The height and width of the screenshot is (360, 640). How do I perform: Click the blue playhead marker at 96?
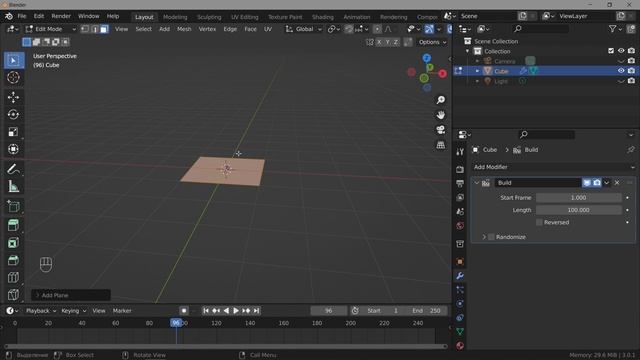[x=176, y=323]
